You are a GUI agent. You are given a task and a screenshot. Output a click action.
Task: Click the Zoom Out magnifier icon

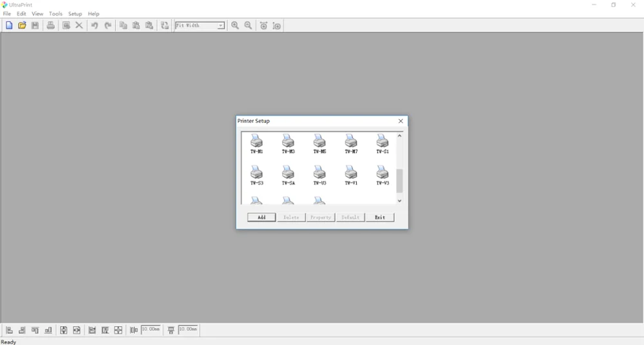(x=248, y=26)
